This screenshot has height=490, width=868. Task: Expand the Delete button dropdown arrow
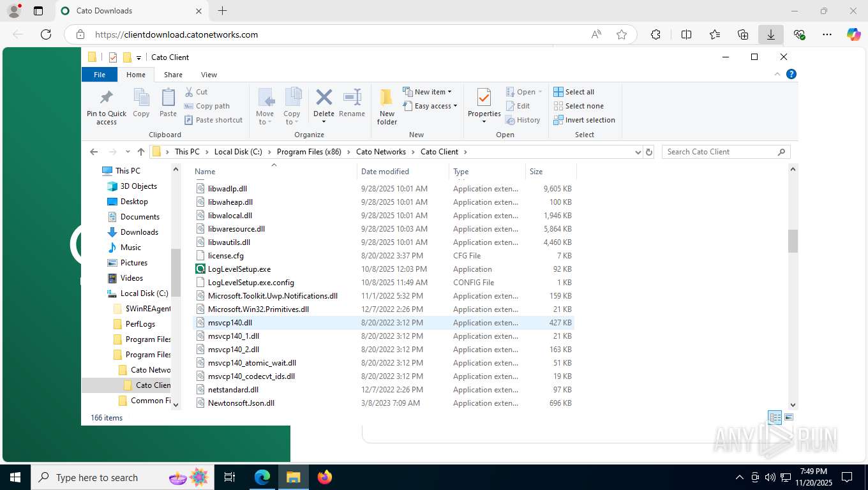[324, 122]
